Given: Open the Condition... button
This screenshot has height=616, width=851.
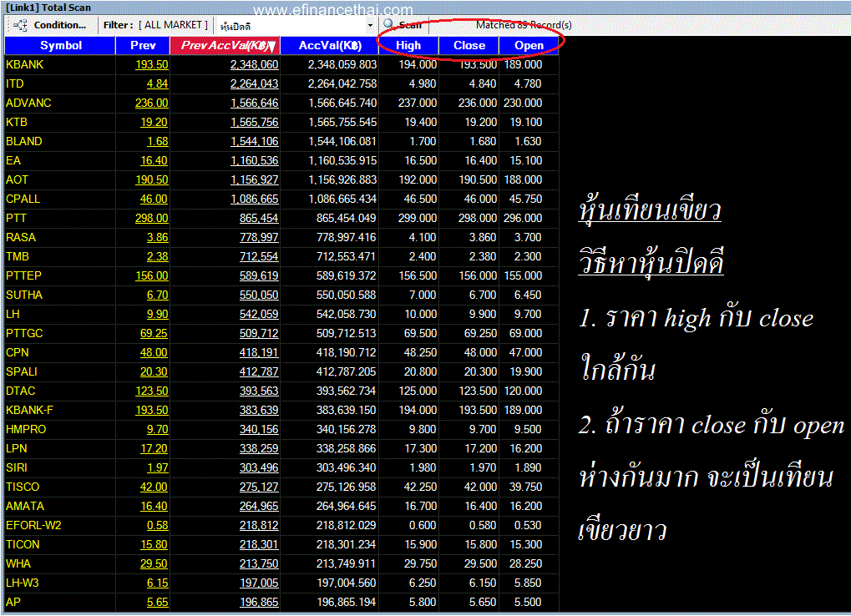Looking at the screenshot, I should tap(59, 25).
